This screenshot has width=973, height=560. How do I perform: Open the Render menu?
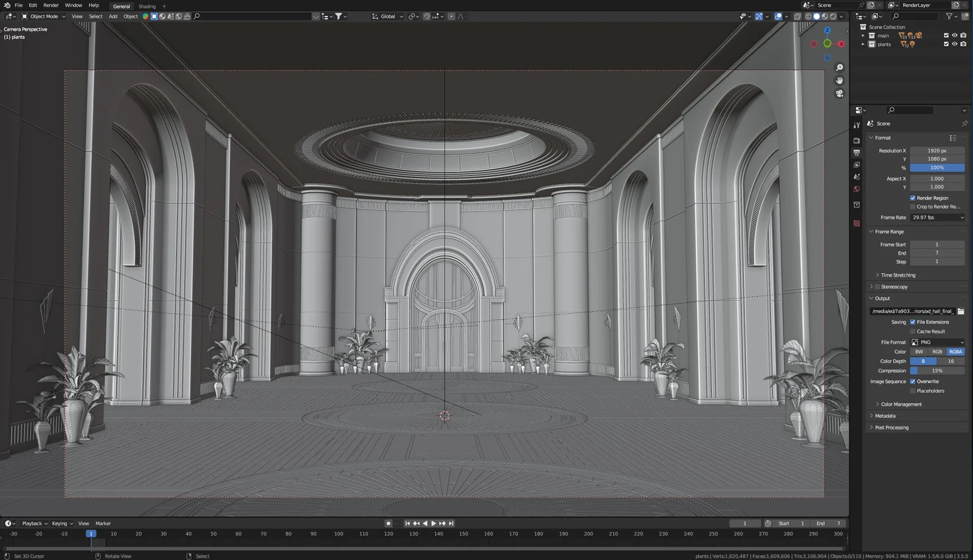pos(51,5)
